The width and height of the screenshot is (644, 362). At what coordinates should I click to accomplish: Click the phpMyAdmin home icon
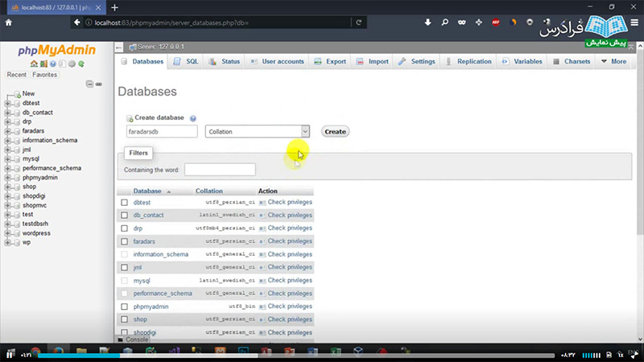point(34,64)
